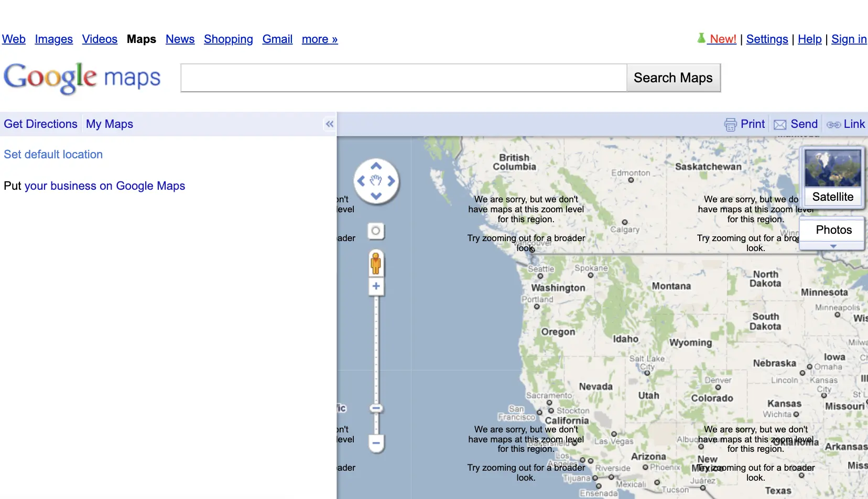Click the my-location circle button

coord(376,231)
